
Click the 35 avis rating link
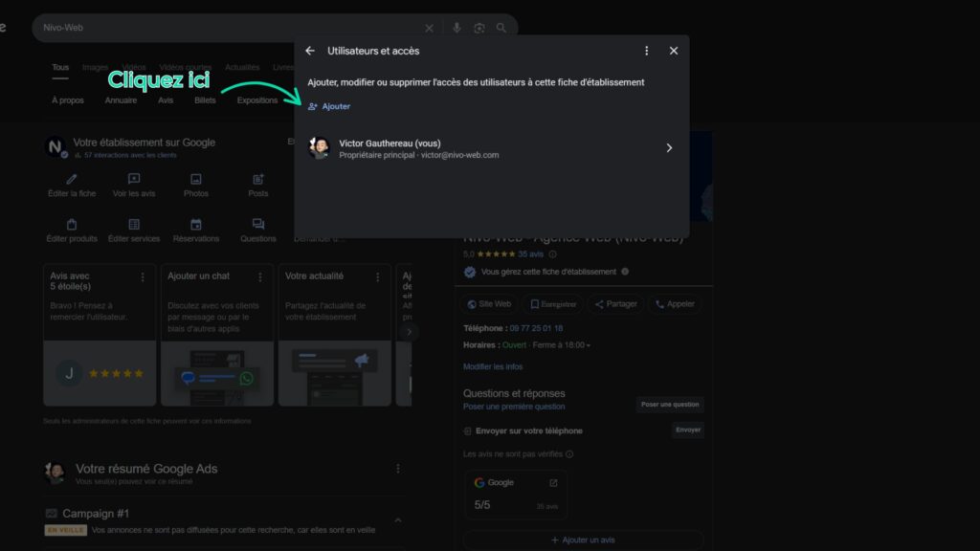click(x=530, y=254)
